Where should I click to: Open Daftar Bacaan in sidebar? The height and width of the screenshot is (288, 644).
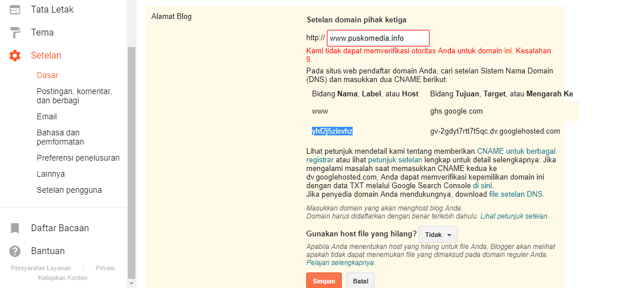point(60,228)
